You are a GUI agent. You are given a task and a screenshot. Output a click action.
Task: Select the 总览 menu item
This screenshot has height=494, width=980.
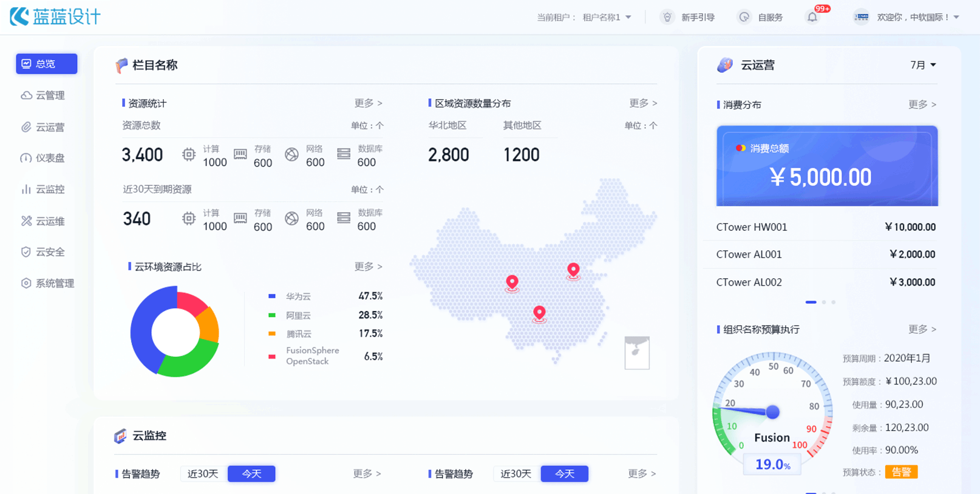[46, 64]
